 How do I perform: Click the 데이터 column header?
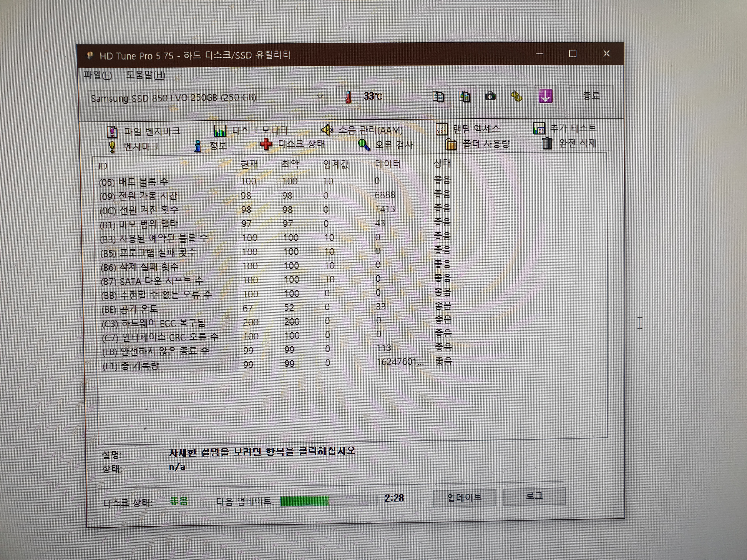click(x=387, y=164)
